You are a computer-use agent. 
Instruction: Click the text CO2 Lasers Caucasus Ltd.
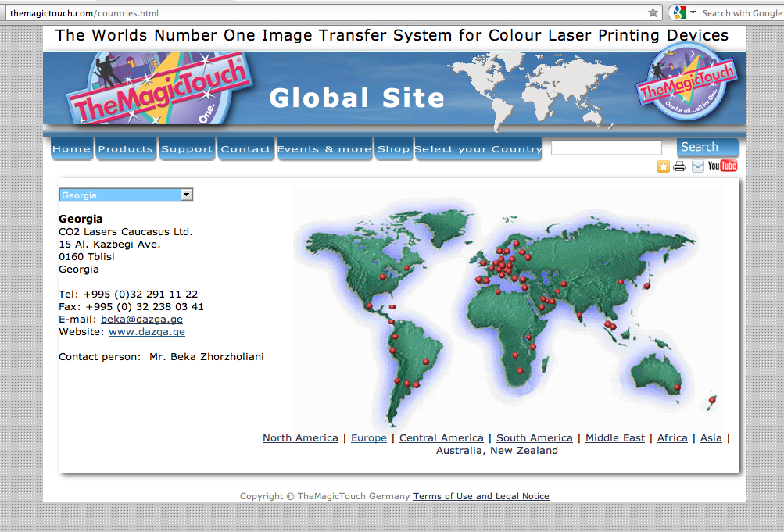[x=126, y=232]
